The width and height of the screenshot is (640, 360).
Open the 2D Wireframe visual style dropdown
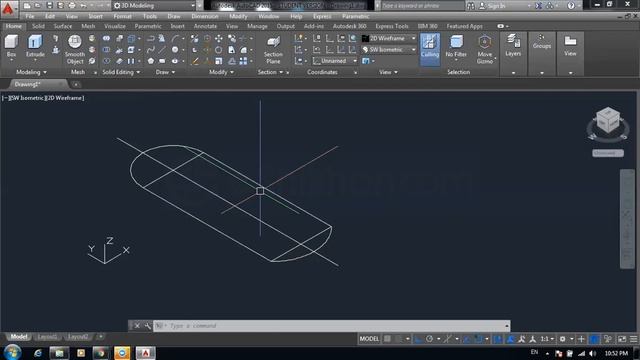389,38
